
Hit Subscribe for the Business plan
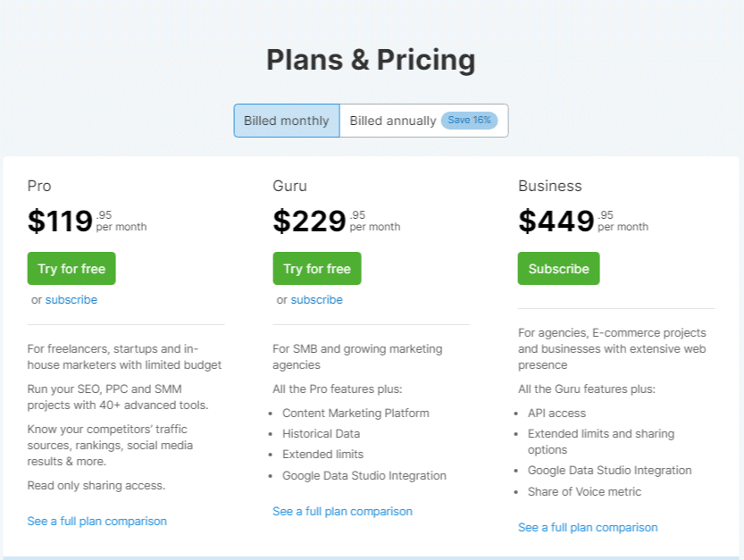[x=558, y=269]
